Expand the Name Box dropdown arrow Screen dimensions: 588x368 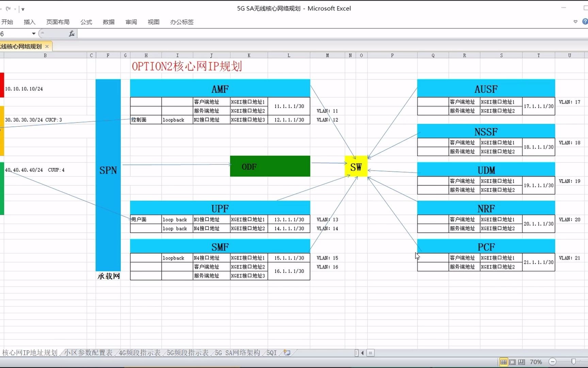(34, 34)
